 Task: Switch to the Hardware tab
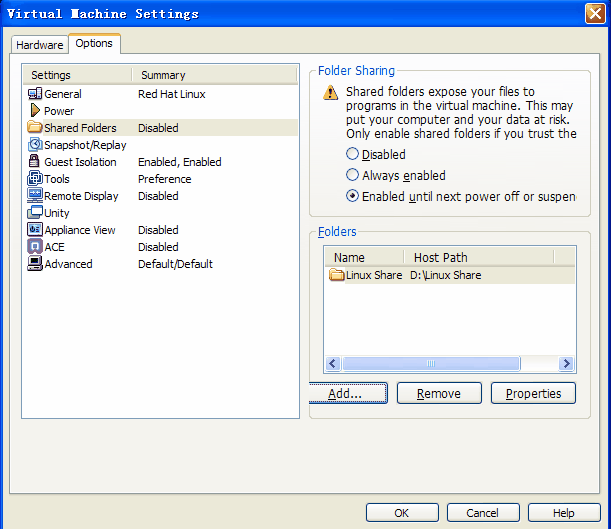pyautogui.click(x=40, y=45)
